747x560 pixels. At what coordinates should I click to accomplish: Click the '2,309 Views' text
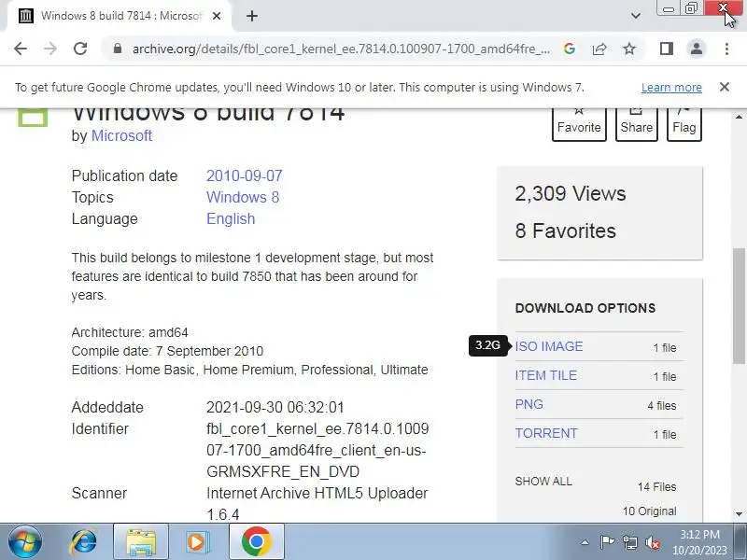tap(571, 194)
